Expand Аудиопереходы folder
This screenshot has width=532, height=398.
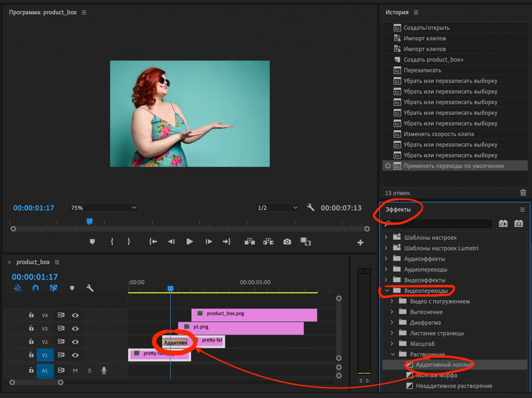click(386, 269)
